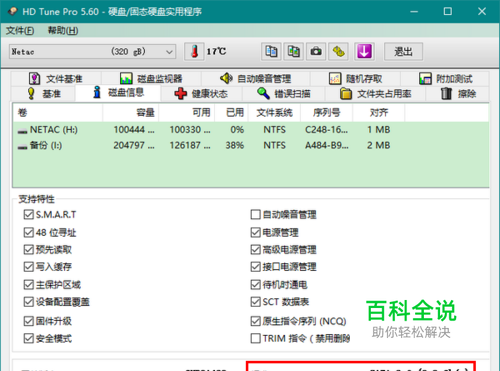Image resolution: width=500 pixels, height=371 pixels.
Task: Click the 1 MB alignment value
Action: click(x=379, y=130)
